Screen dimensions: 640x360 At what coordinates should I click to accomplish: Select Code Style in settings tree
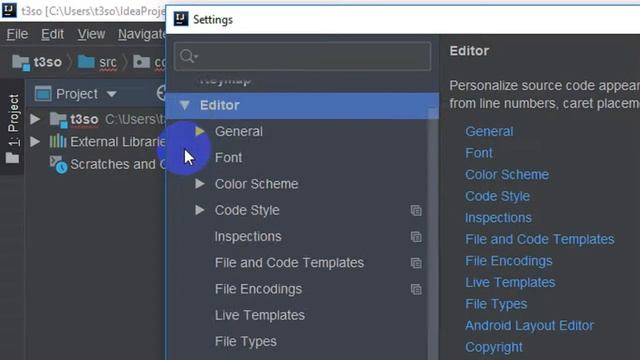pyautogui.click(x=247, y=210)
